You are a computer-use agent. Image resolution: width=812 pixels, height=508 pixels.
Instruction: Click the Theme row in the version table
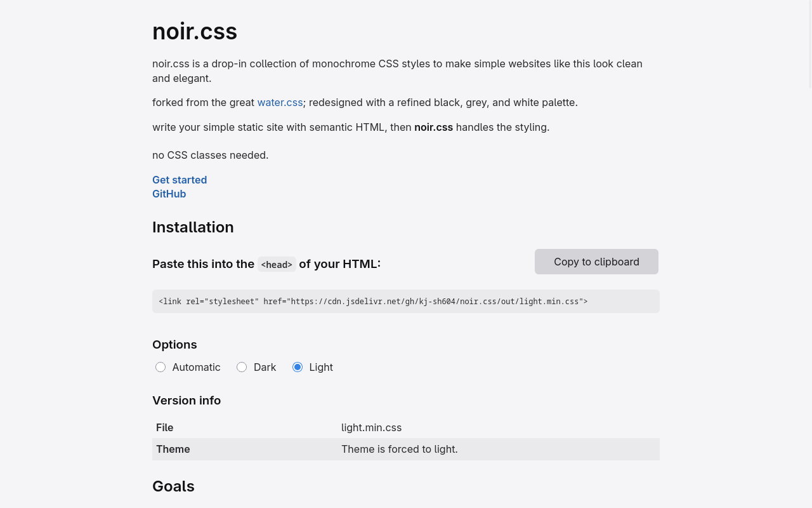click(x=173, y=449)
